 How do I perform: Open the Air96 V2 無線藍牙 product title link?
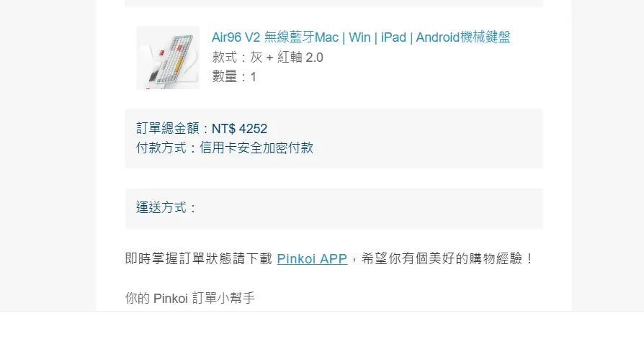pos(288,37)
